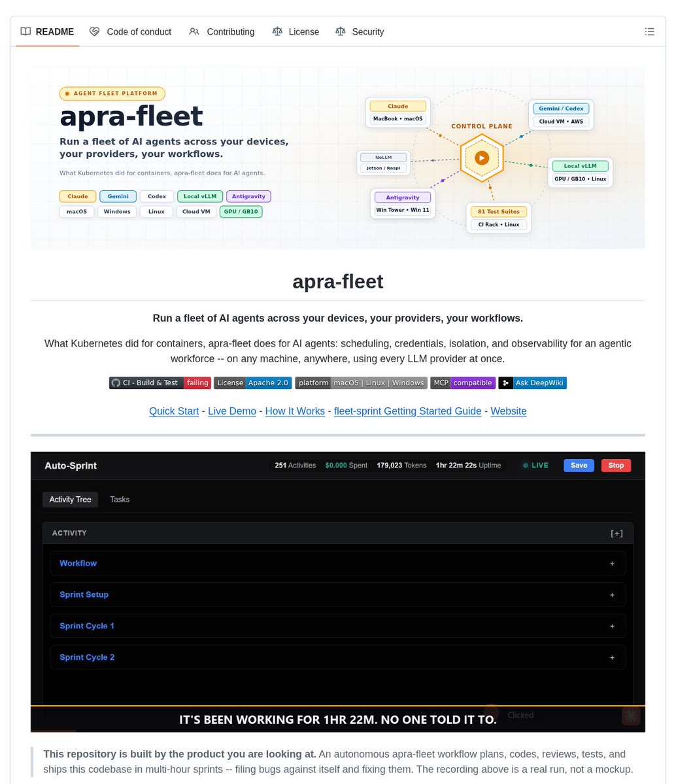Click the '$0.000 Spent' value
676x784 pixels.
(x=346, y=466)
